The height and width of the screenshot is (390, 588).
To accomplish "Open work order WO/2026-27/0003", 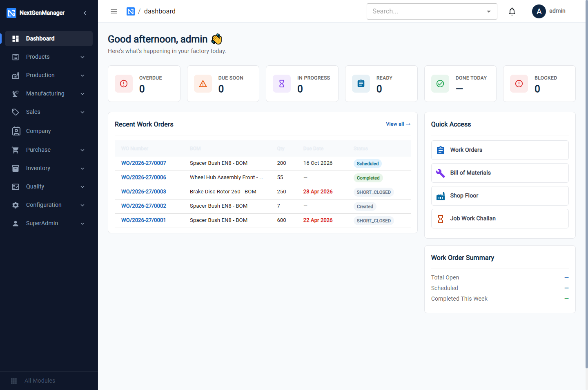I will [x=144, y=192].
